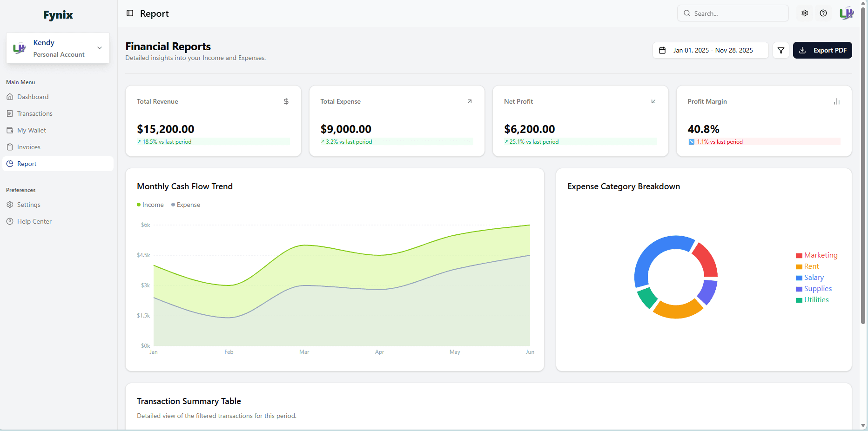The image size is (868, 431).
Task: Click inside the Search field
Action: 733,13
